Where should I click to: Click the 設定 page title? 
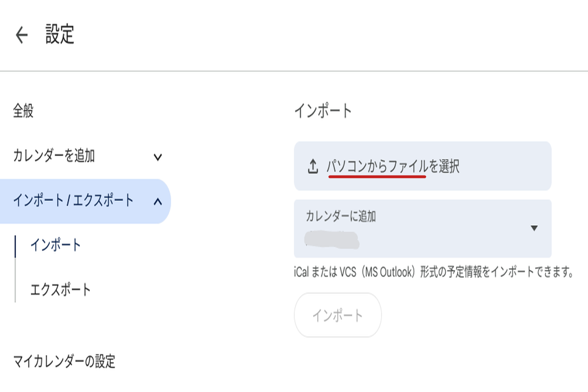coord(60,35)
